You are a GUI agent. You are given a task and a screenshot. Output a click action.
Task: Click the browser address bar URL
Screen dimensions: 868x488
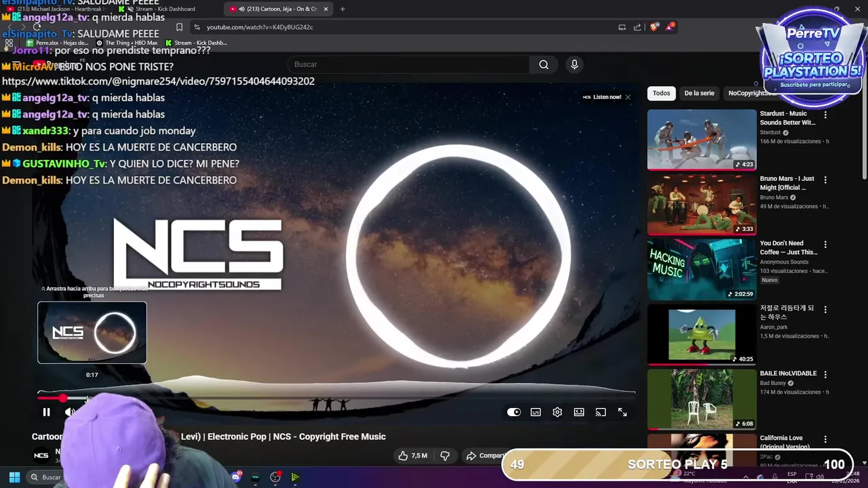tap(260, 27)
